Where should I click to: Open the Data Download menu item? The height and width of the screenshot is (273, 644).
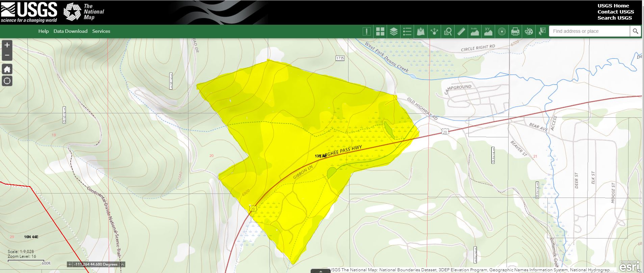coord(70,31)
